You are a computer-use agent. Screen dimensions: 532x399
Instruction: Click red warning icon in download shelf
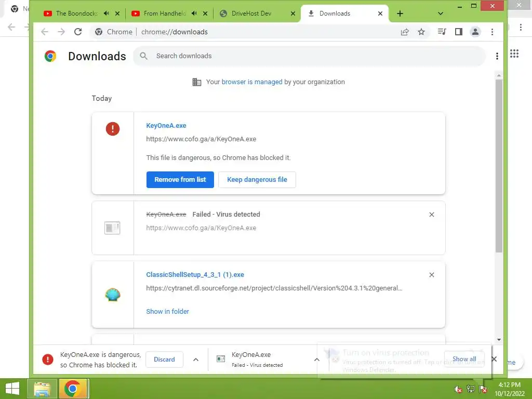tap(48, 360)
